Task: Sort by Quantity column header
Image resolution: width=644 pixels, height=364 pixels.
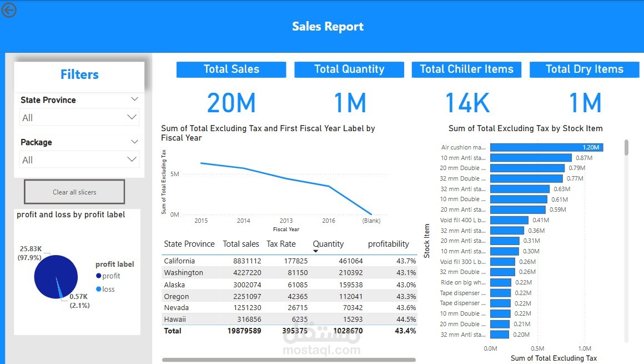Action: tap(328, 244)
